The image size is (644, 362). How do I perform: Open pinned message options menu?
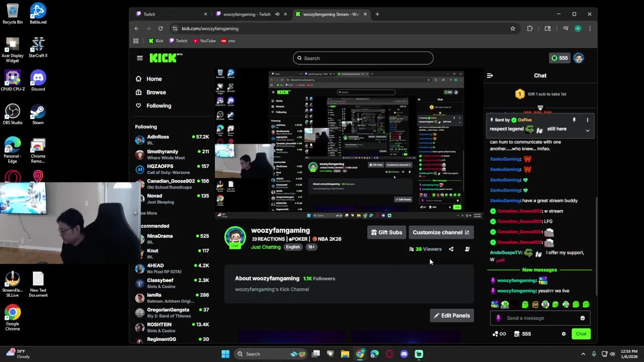click(x=587, y=120)
